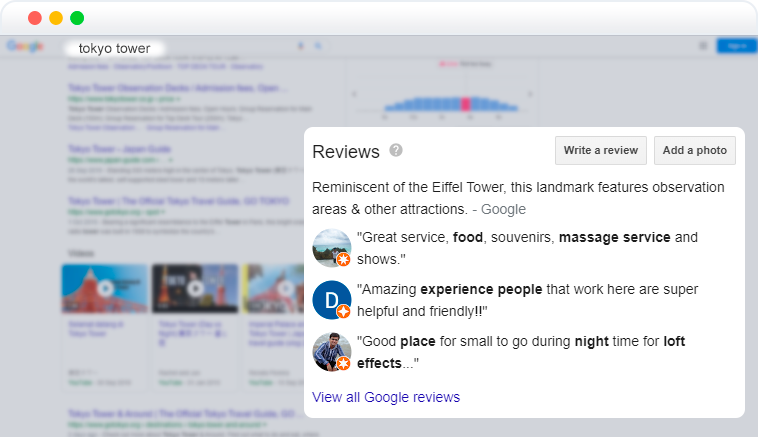This screenshot has width=758, height=437.
Task: Go to the Google logo homepage
Action: point(25,46)
